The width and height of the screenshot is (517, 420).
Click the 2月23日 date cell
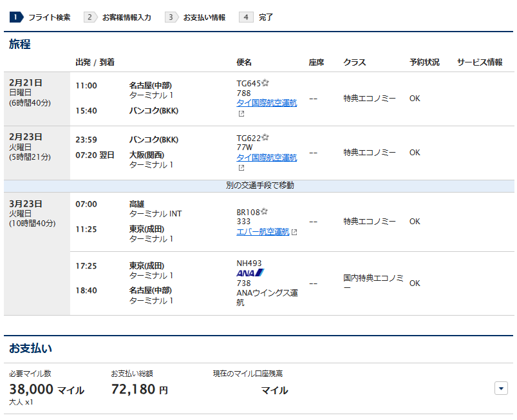pyautogui.click(x=37, y=153)
